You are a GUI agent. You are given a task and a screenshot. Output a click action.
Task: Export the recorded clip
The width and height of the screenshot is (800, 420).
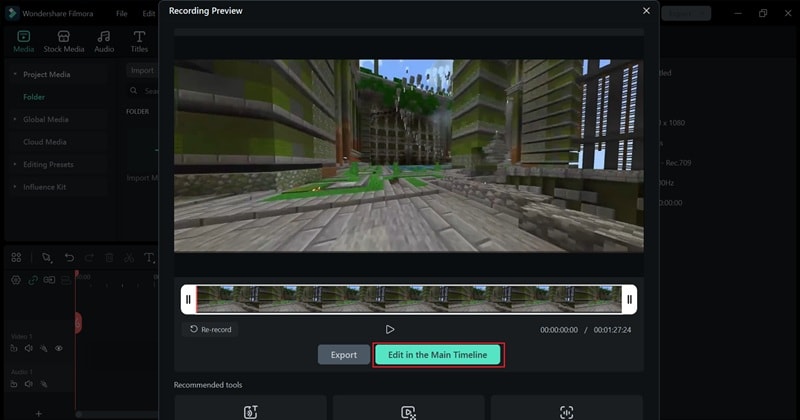[x=343, y=355]
